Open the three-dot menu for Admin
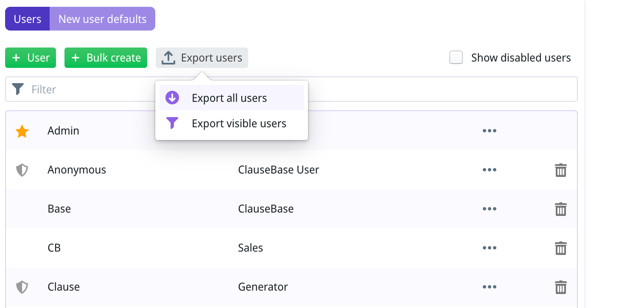The height and width of the screenshot is (308, 644). (489, 131)
